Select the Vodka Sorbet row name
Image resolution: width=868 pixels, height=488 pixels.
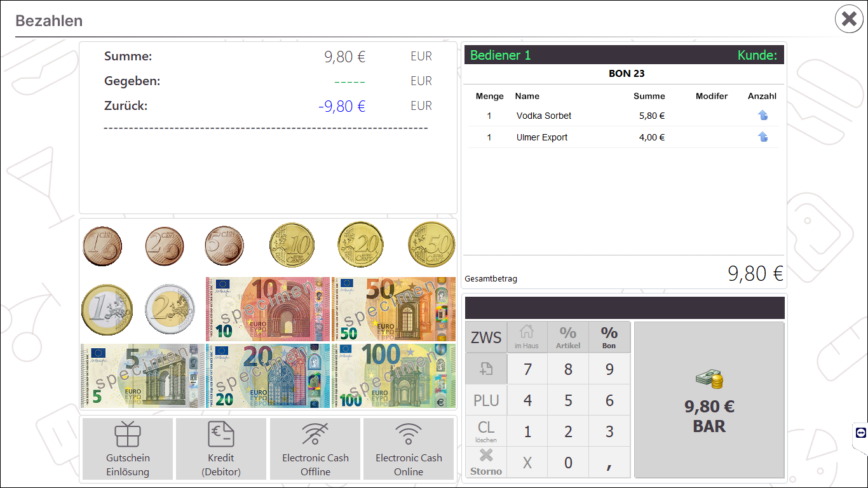click(544, 116)
